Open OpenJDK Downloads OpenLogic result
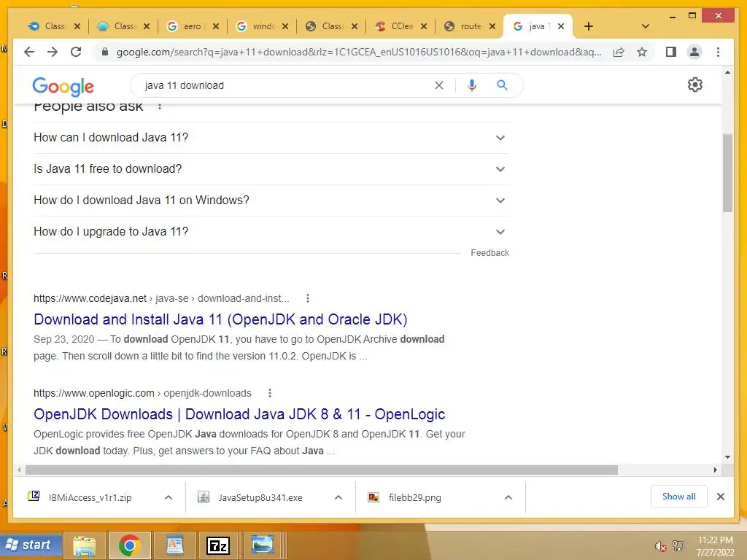747x560 pixels. pyautogui.click(x=239, y=414)
